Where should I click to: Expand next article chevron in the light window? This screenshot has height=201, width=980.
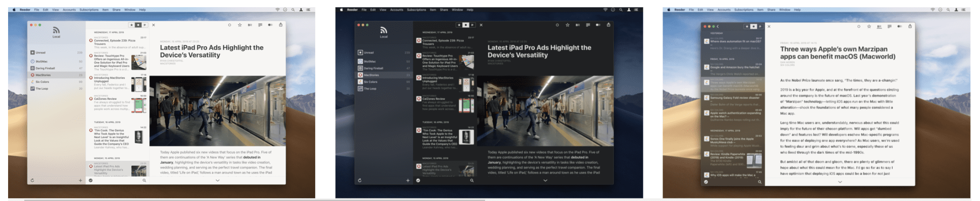218,180
